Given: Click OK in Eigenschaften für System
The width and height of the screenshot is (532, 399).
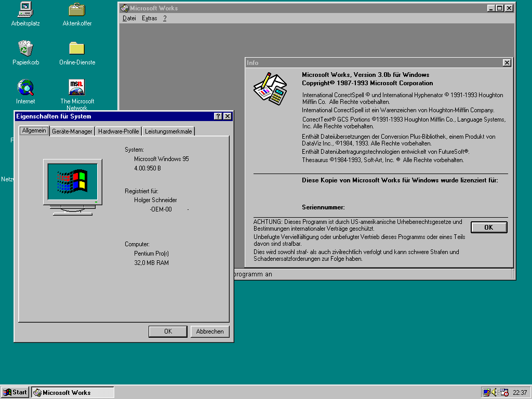Looking at the screenshot, I should tap(168, 331).
